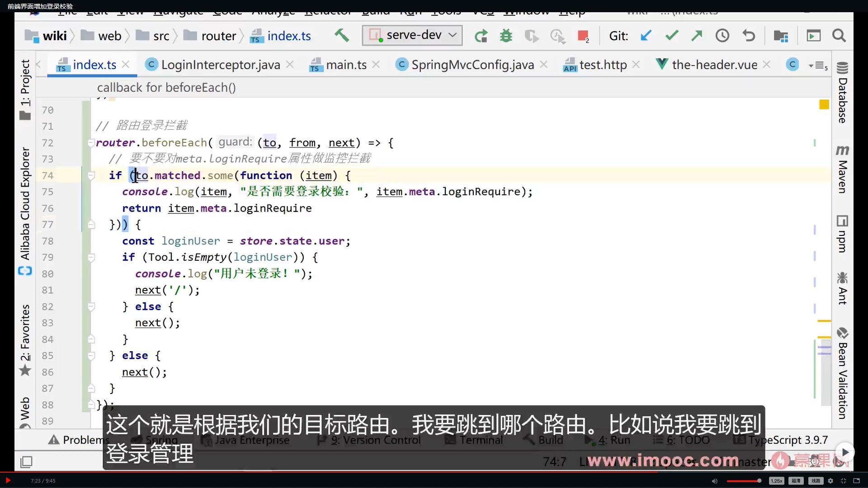Click the green bug Debug icon
The height and width of the screenshot is (488, 868).
click(506, 36)
